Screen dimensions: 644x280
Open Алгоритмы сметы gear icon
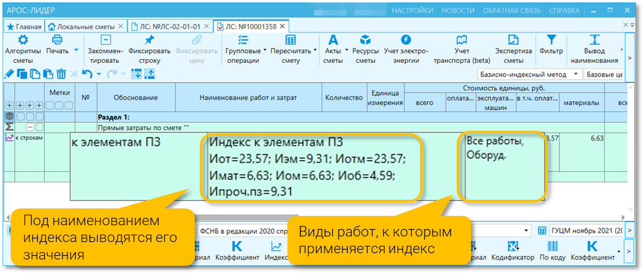23,40
